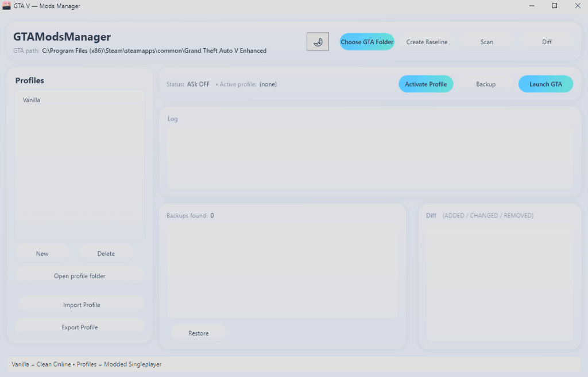Screen dimensions: 588x377
Task: Click the Active profile '(none)' value
Action: [x=268, y=84]
